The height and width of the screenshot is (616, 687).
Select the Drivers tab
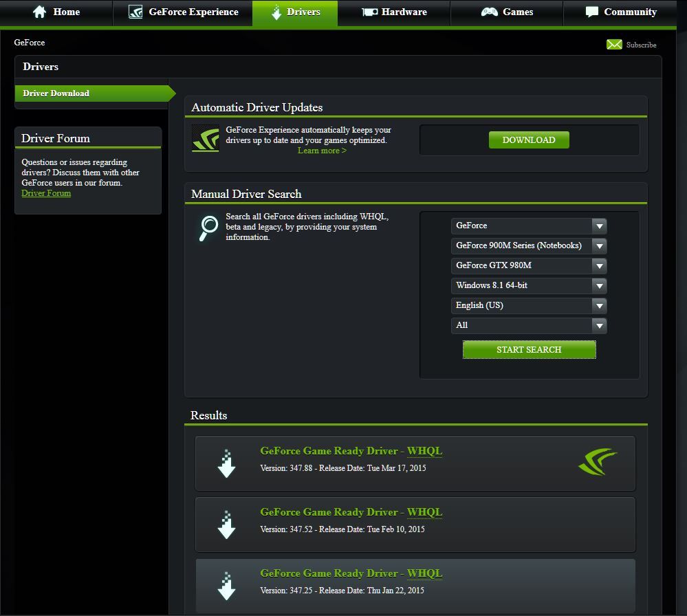[295, 12]
